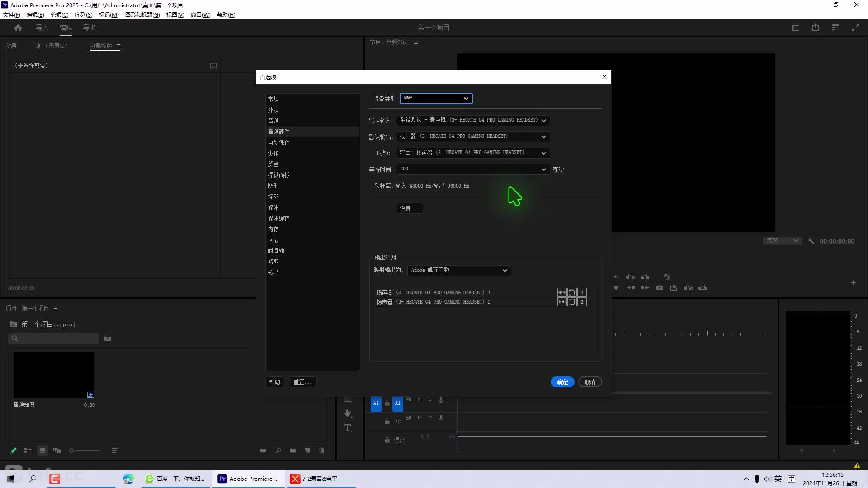Click the thumbnail size zoom slider in project panel
868x488 pixels.
(x=84, y=450)
